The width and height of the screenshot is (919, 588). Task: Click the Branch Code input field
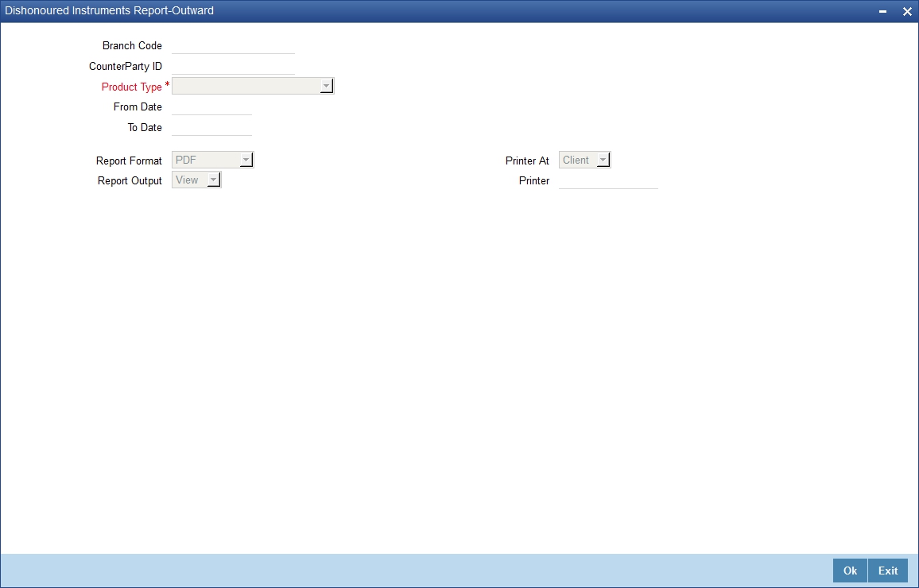click(x=233, y=45)
